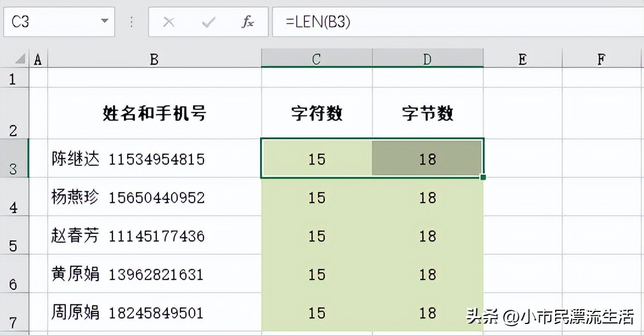This screenshot has width=644, height=335.
Task: Select cell 周原娟 18245849501
Action: coord(155,311)
